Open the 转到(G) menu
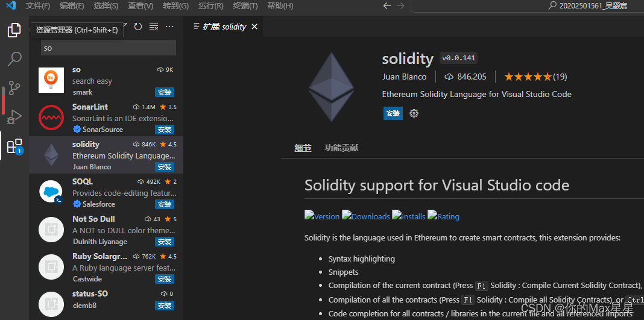Viewport: 644px width, 320px height. [175, 6]
